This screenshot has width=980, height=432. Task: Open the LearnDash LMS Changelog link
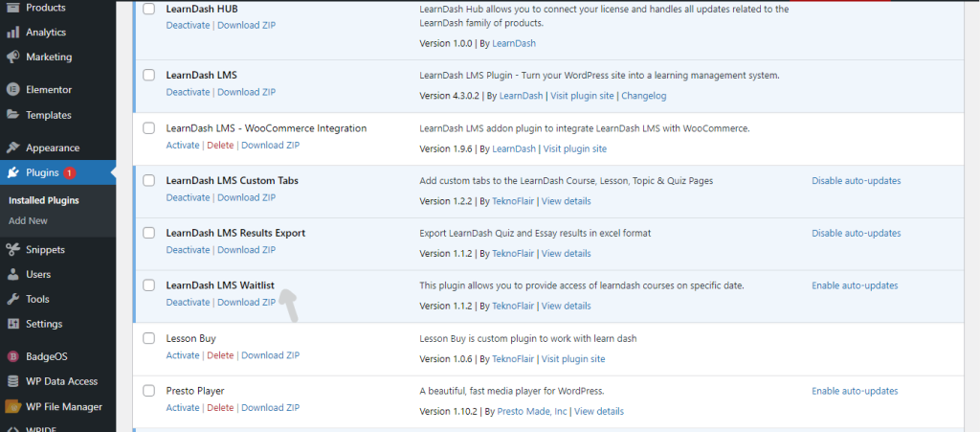coord(644,97)
